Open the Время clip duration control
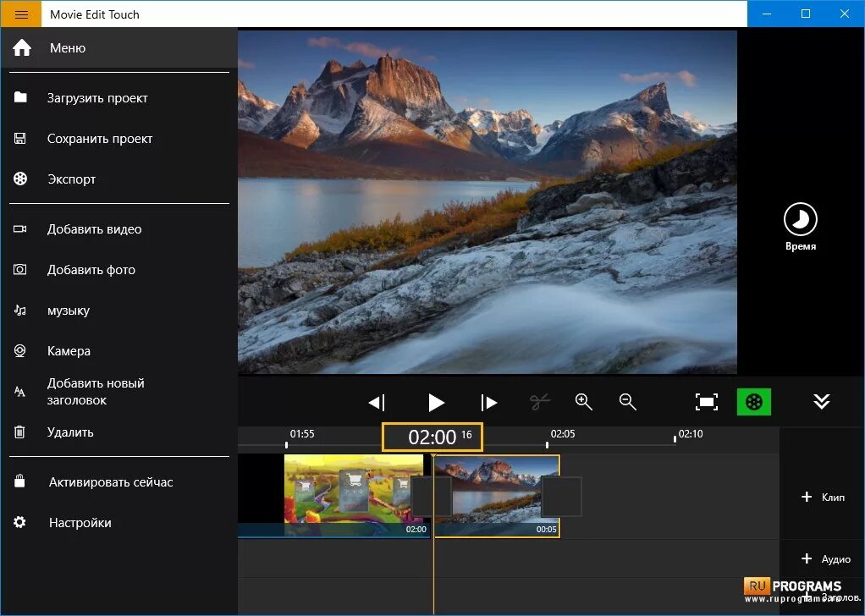Image resolution: width=865 pixels, height=616 pixels. (801, 227)
